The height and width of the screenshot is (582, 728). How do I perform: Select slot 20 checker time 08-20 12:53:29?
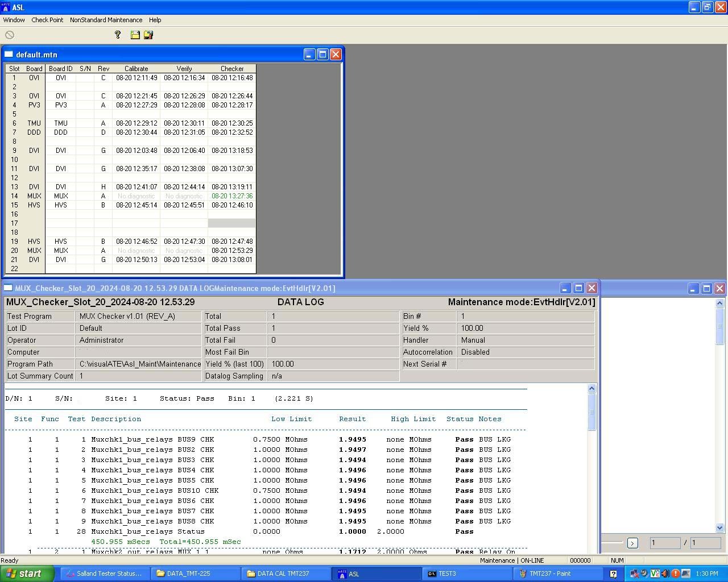[x=232, y=251]
